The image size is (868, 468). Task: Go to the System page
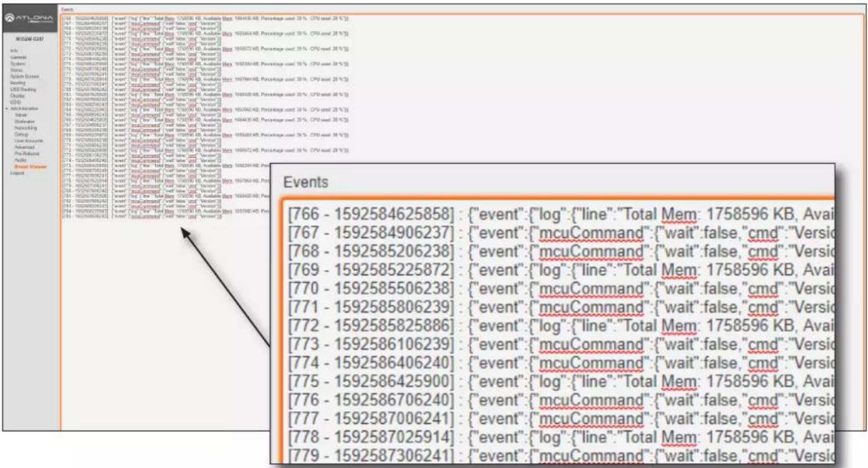[18, 64]
